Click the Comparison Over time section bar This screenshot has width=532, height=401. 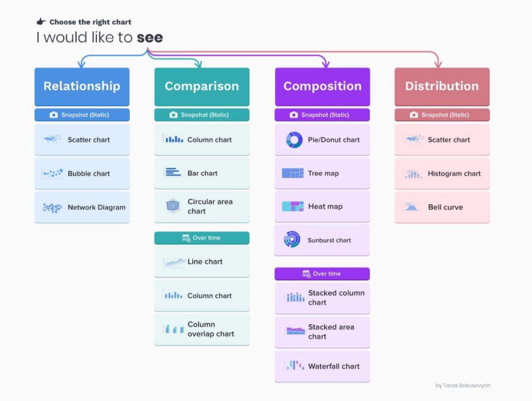(202, 238)
